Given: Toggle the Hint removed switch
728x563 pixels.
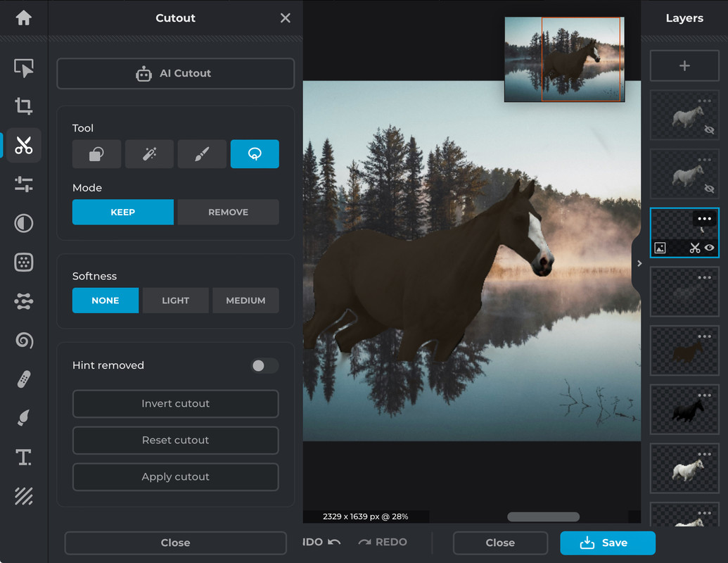Looking at the screenshot, I should (x=264, y=365).
